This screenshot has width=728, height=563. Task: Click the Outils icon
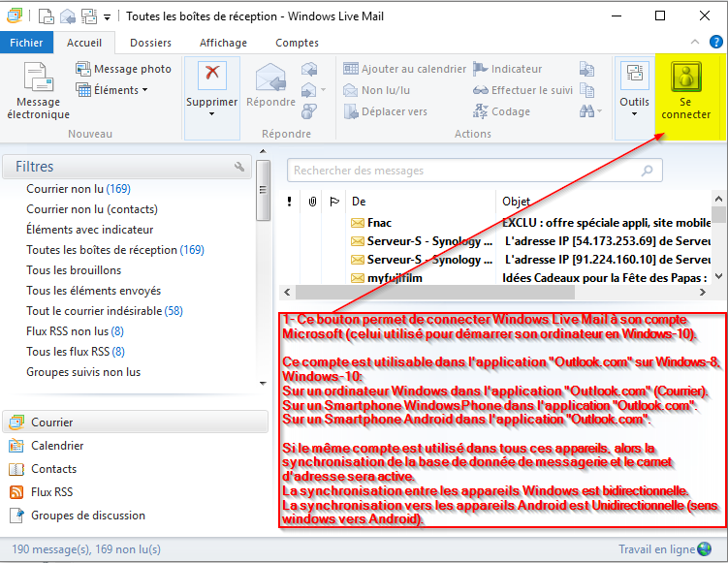pyautogui.click(x=634, y=76)
